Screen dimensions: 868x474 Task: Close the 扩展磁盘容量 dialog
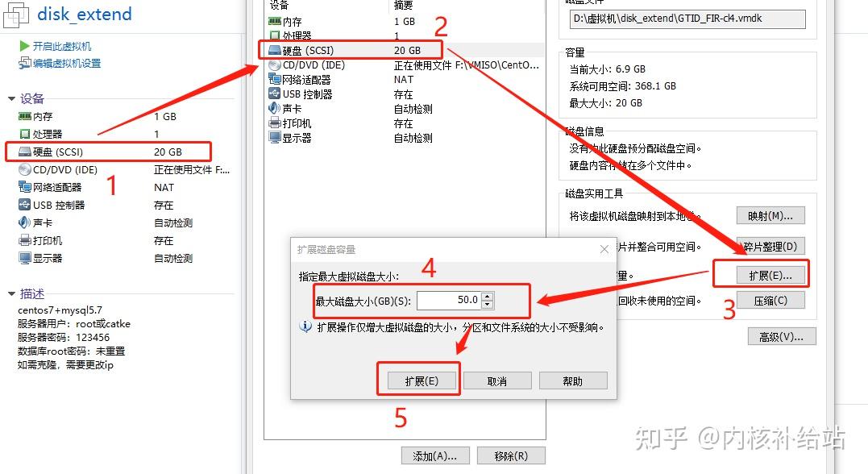(x=604, y=249)
